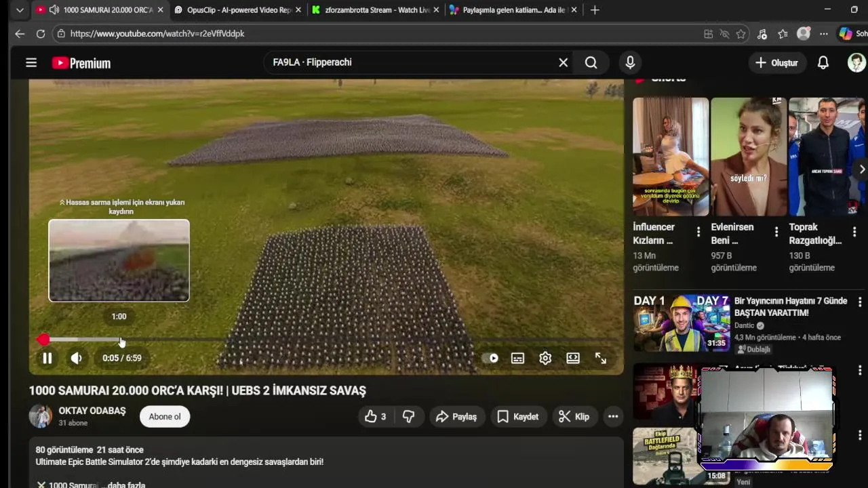Show next shorts with arrow
The width and height of the screenshot is (868, 488).
coord(861,169)
